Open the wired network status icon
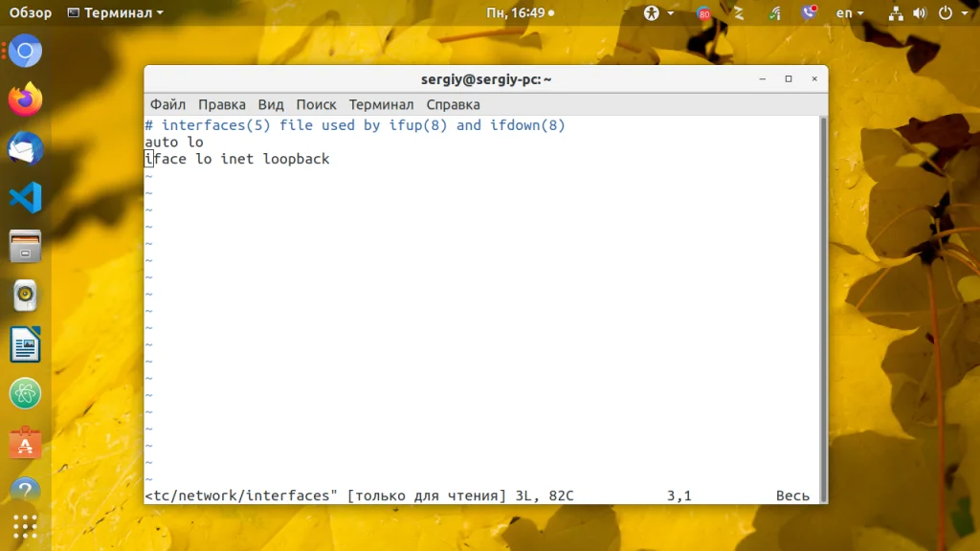The width and height of the screenshot is (980, 551). pos(896,13)
